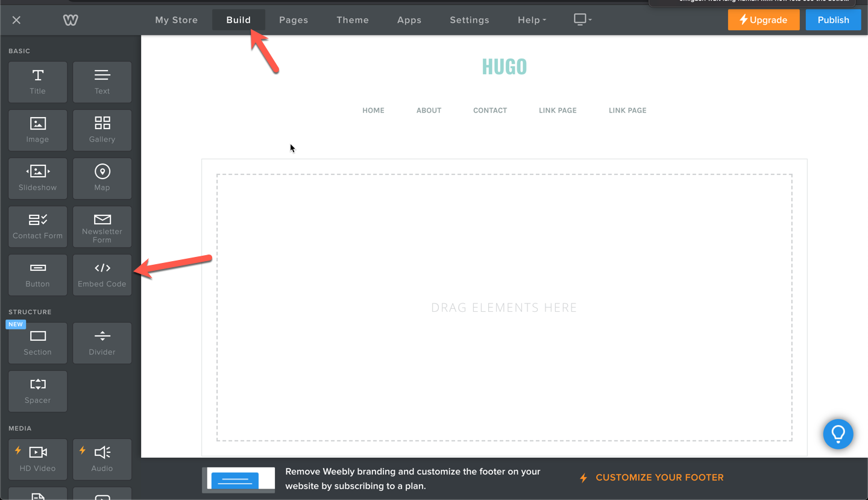The width and height of the screenshot is (868, 500).
Task: Switch to the Apps tab
Action: pyautogui.click(x=409, y=20)
